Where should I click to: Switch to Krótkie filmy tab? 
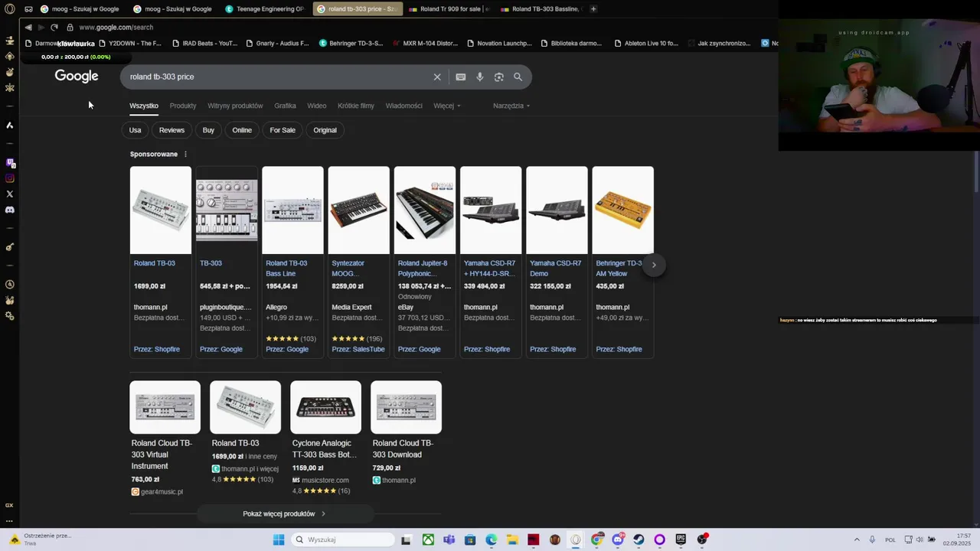pyautogui.click(x=356, y=106)
